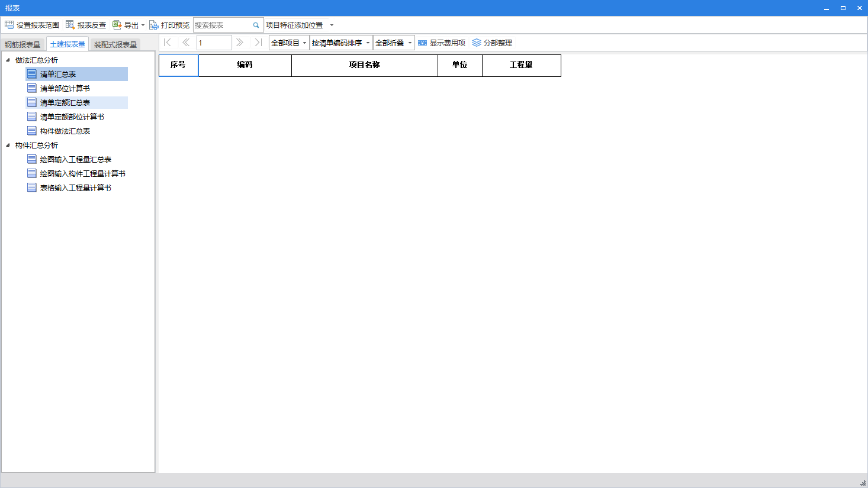
Task: Click the 构件汇总分析 group label
Action: [x=37, y=145]
